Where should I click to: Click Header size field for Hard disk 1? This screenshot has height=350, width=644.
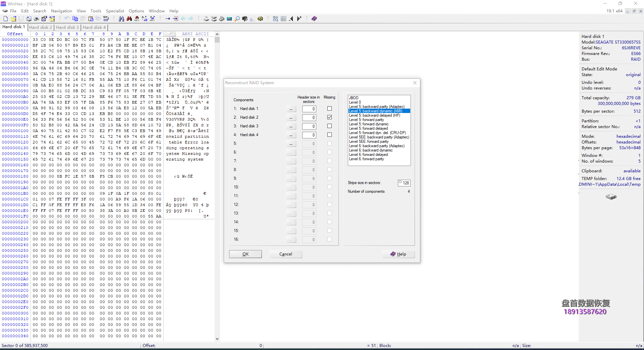pos(309,109)
